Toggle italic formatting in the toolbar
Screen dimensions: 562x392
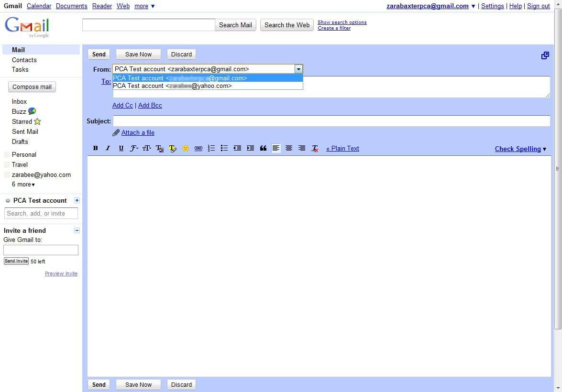108,148
